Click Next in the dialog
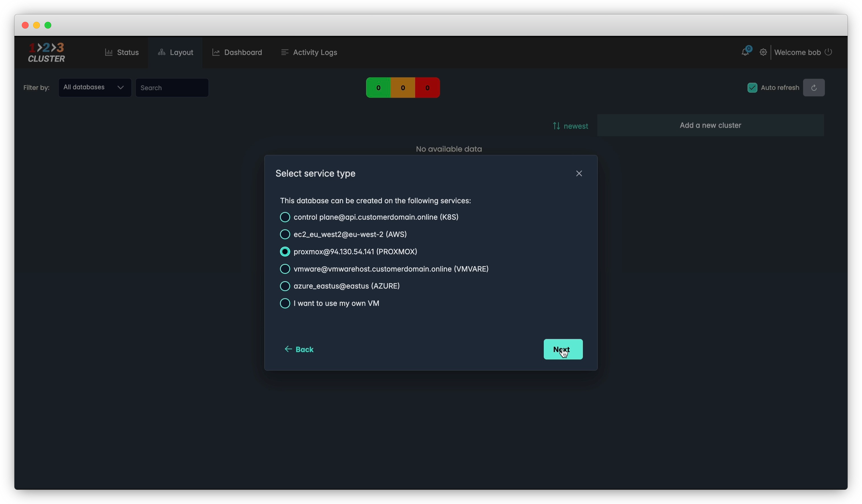 563,349
